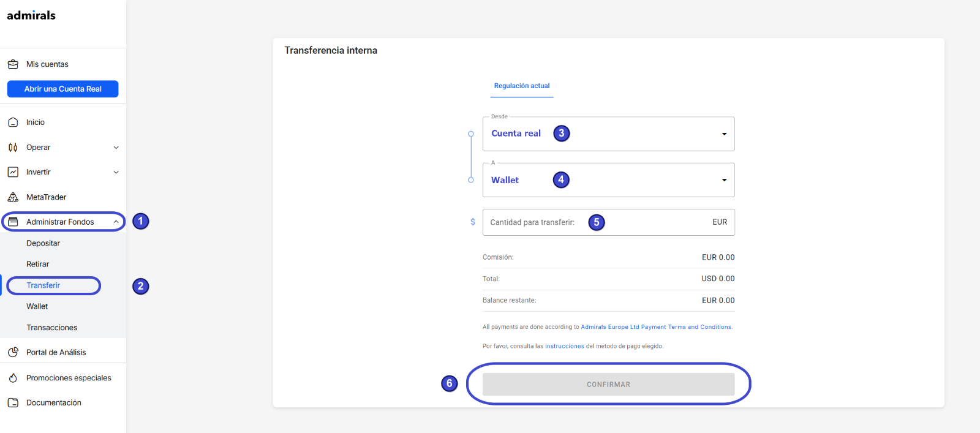Click the Total USD 0.00 value
This screenshot has width=980, height=433.
coord(718,279)
